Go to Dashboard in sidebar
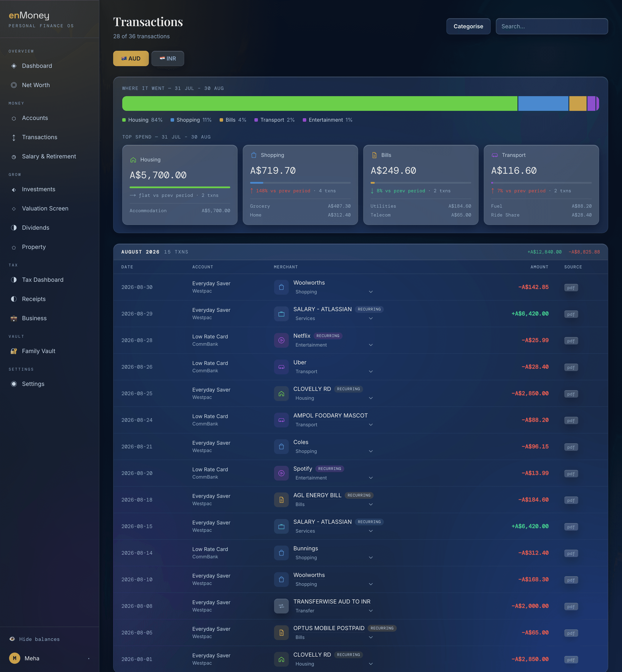Image resolution: width=622 pixels, height=672 pixels. [x=49, y=66]
